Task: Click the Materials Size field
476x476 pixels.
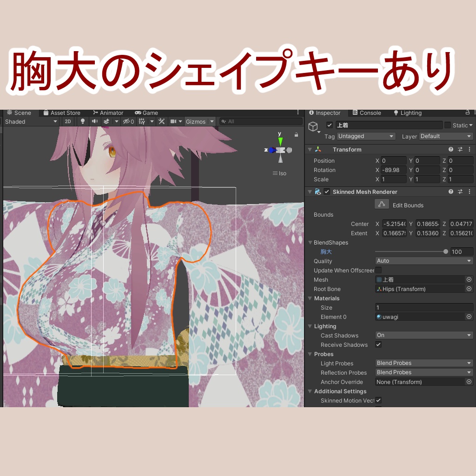Action: (424, 307)
